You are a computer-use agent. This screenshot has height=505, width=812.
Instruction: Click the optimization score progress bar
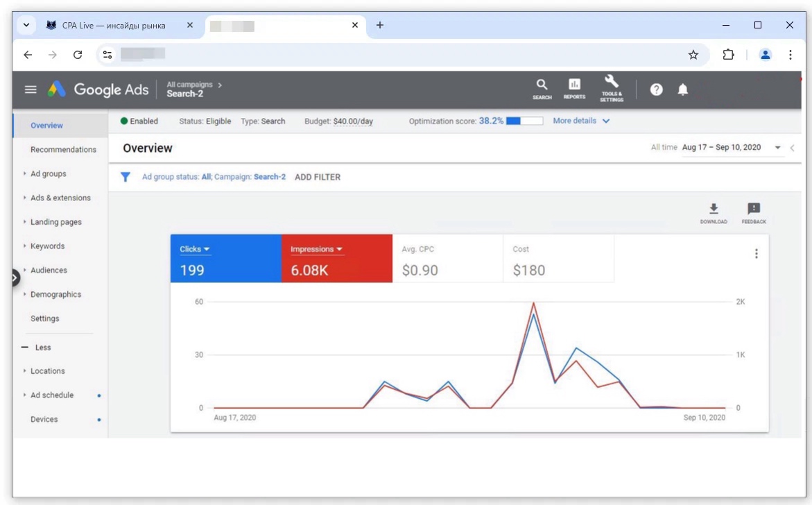pyautogui.click(x=525, y=121)
